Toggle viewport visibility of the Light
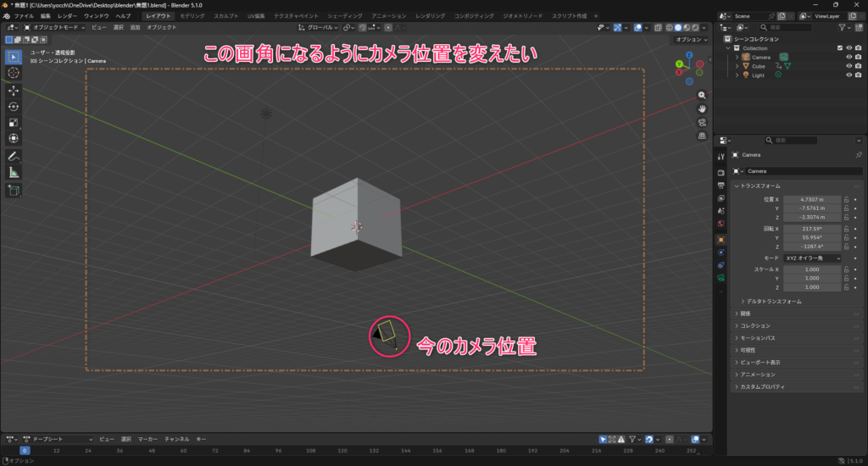Viewport: 868px width, 466px height. tap(848, 75)
